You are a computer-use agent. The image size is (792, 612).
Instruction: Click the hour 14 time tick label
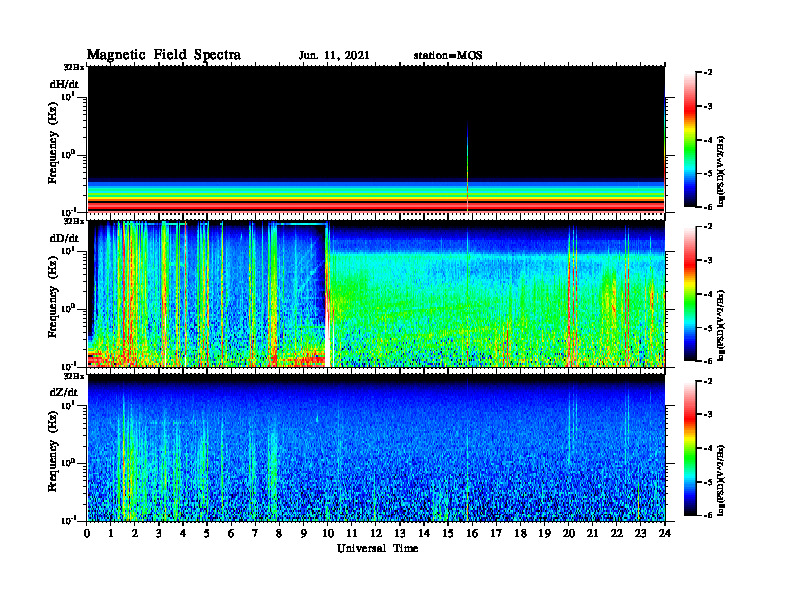click(424, 534)
